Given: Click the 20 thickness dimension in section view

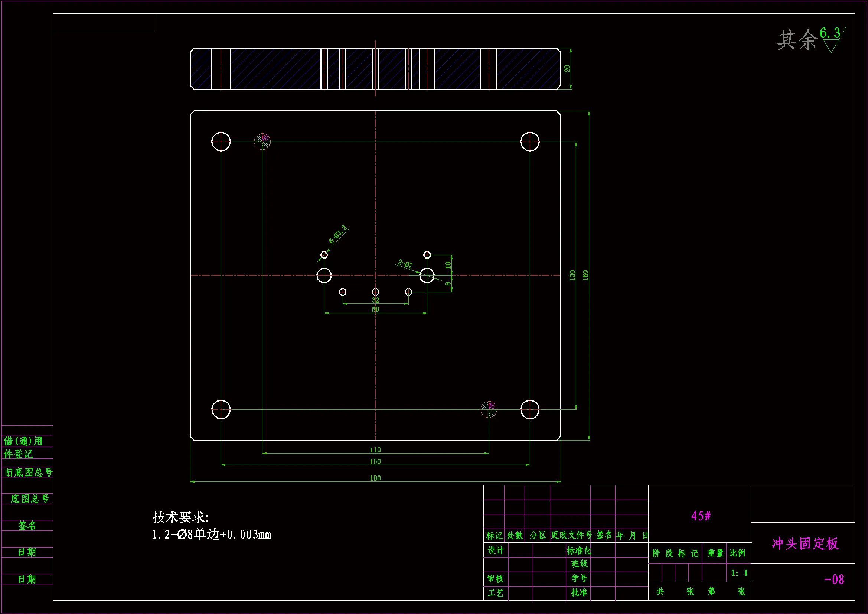Looking at the screenshot, I should 567,68.
